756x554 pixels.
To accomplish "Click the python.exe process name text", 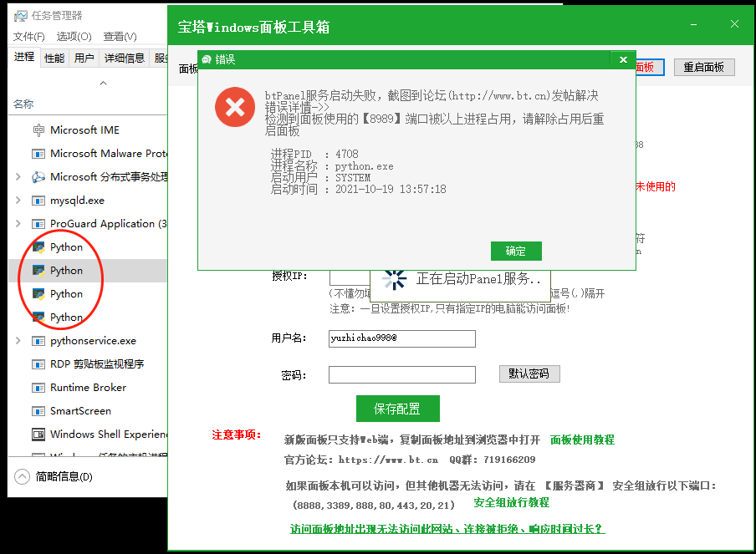I will pyautogui.click(x=365, y=166).
